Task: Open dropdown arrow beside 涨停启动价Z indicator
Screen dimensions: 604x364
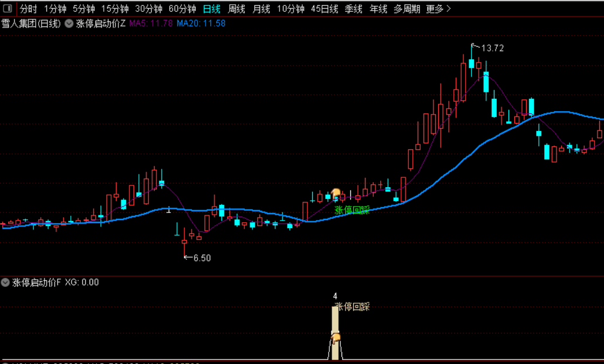Action: tap(69, 23)
